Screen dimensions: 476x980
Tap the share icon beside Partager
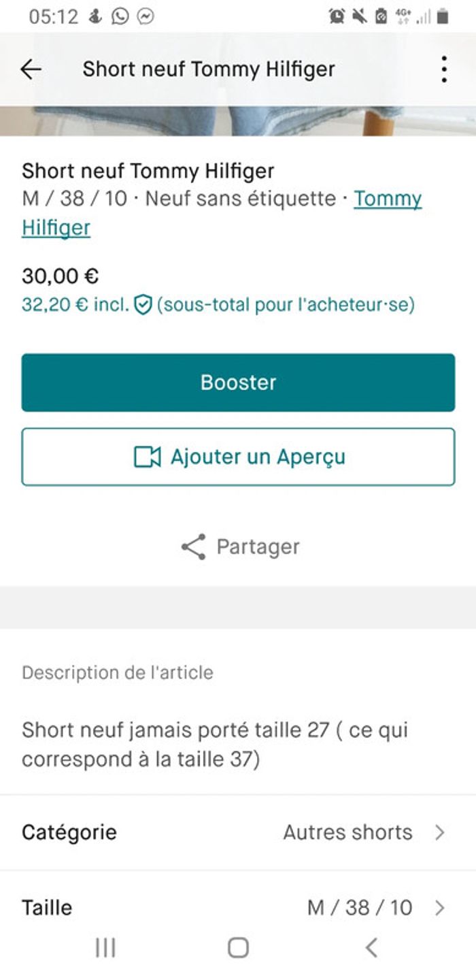tap(194, 547)
